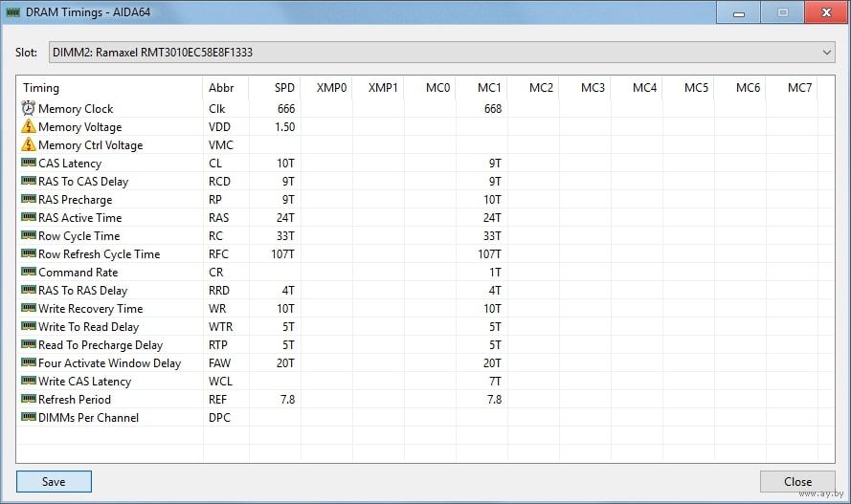Screen dimensions: 851x504
Task: Click the MC1 column header
Action: click(x=490, y=88)
